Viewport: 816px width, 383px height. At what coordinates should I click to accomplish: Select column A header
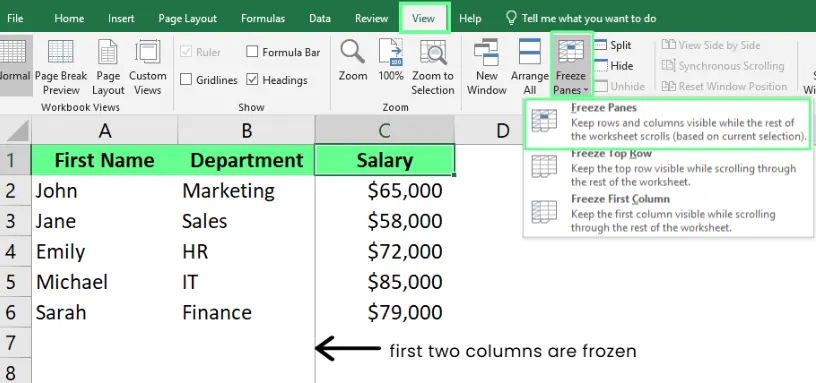105,130
